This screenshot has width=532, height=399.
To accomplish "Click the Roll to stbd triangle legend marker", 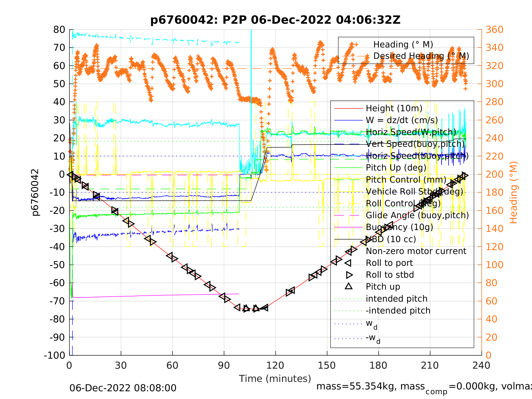I will 349,275.
